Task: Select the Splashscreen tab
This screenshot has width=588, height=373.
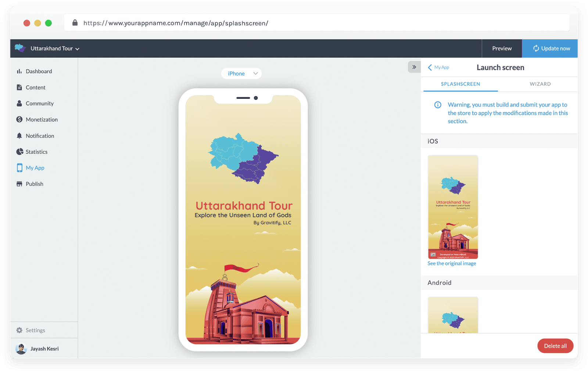Action: point(460,84)
